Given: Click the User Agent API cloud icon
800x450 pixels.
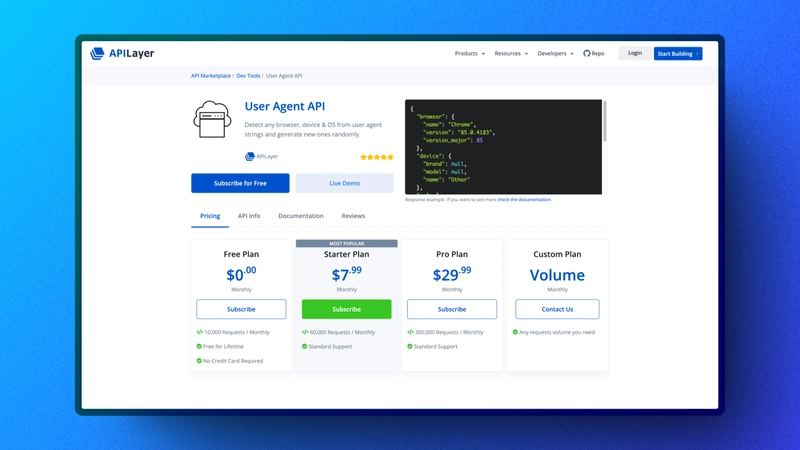Looking at the screenshot, I should pyautogui.click(x=212, y=119).
